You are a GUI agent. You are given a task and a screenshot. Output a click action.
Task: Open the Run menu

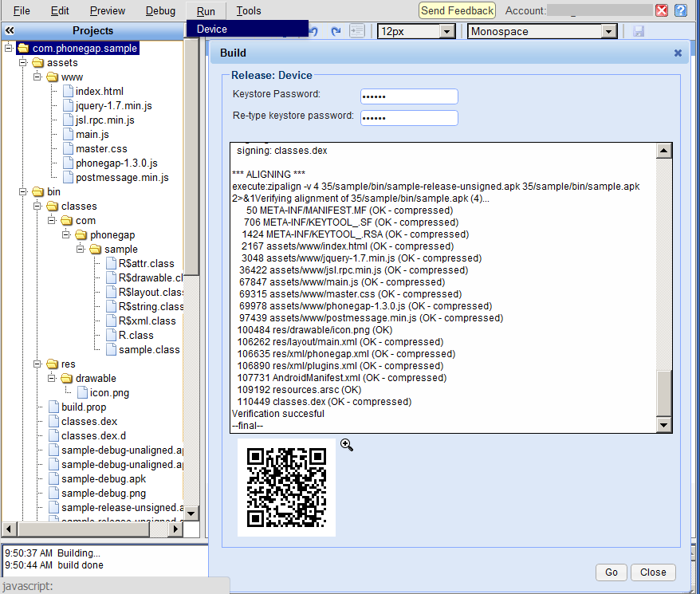[x=206, y=11]
